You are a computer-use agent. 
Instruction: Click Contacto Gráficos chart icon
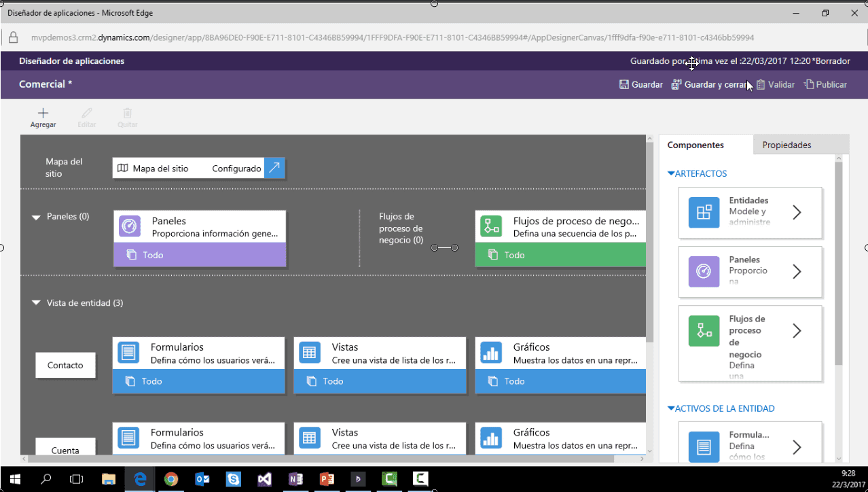(490, 353)
